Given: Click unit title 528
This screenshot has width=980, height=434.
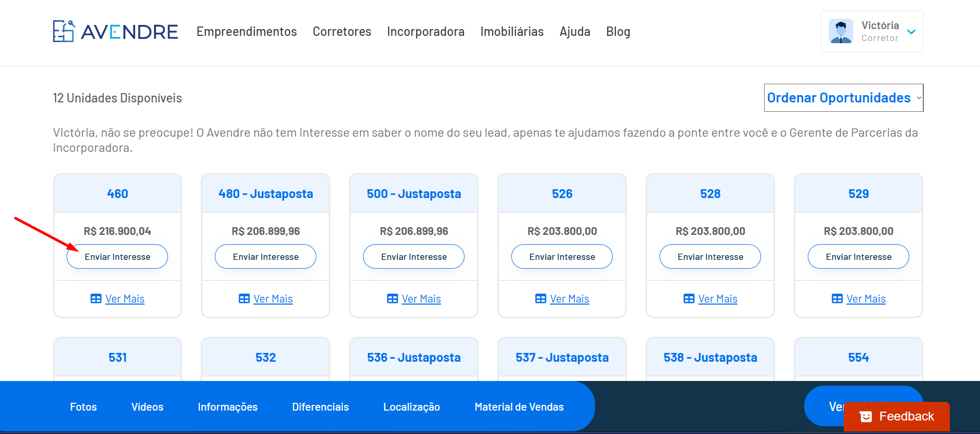Looking at the screenshot, I should click(x=711, y=194).
